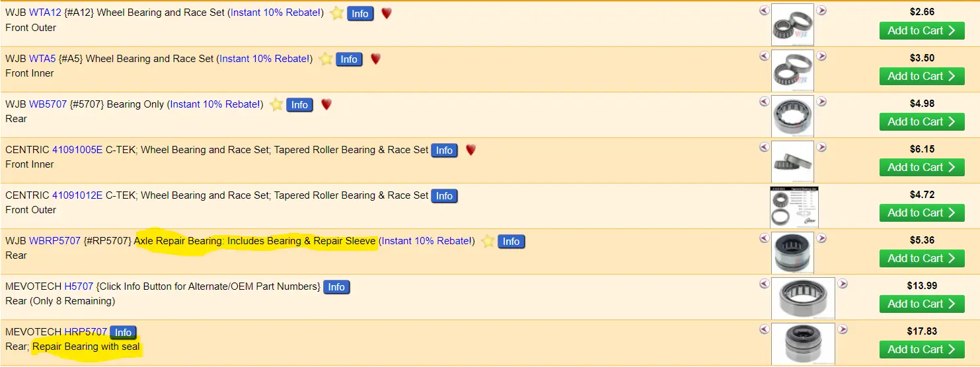Add the $5.36 WBRP5707 bearing to cart

pyautogui.click(x=922, y=258)
